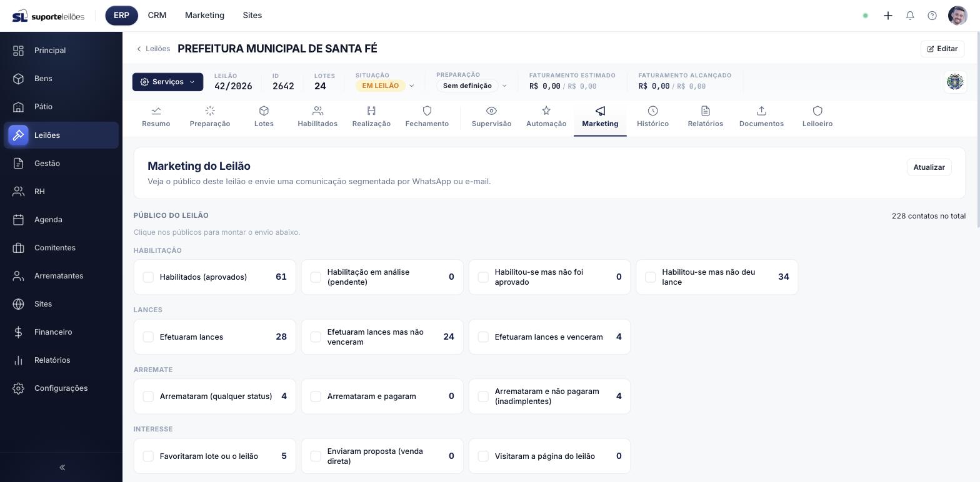Go back to Leilões list link
980x482 pixels.
tap(153, 49)
